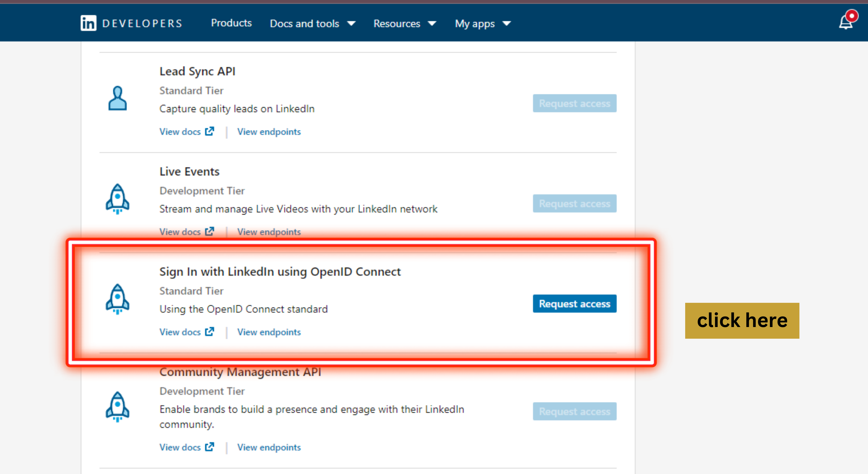Open View docs for Lead Sync API
Image resolution: width=868 pixels, height=474 pixels.
click(187, 131)
